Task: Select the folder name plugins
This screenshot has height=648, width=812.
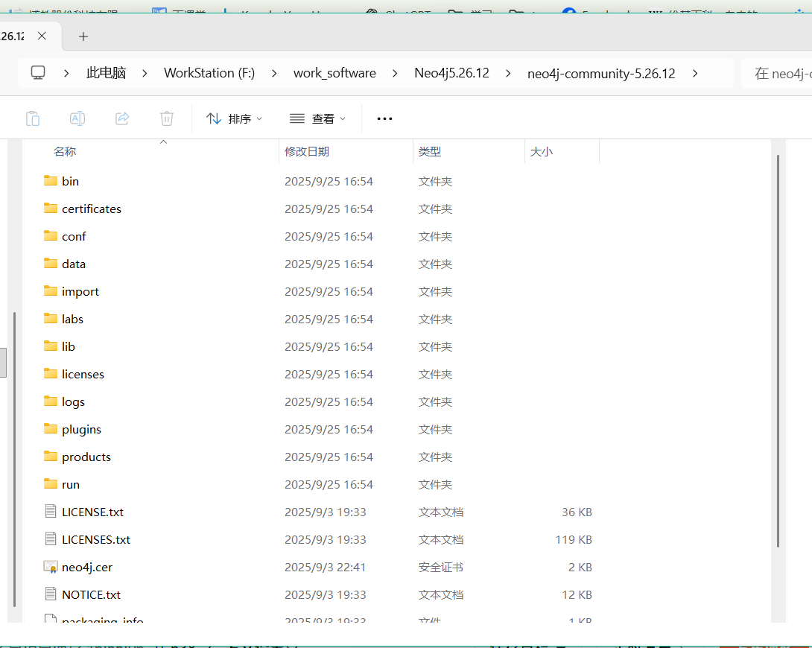Action: [x=81, y=430]
